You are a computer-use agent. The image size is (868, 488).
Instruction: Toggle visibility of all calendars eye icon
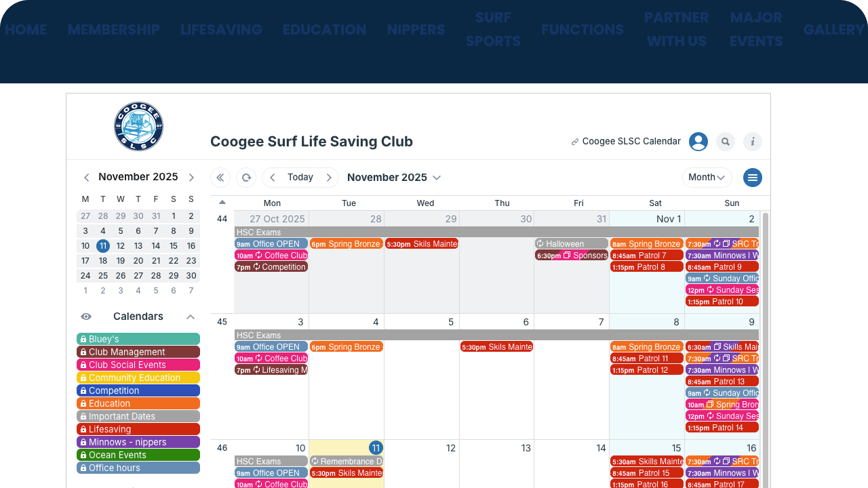(86, 317)
